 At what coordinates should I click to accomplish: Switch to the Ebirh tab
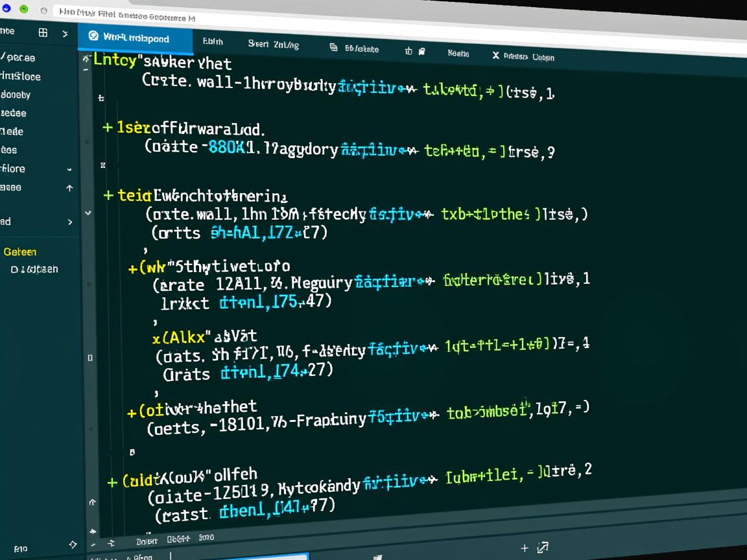[213, 41]
